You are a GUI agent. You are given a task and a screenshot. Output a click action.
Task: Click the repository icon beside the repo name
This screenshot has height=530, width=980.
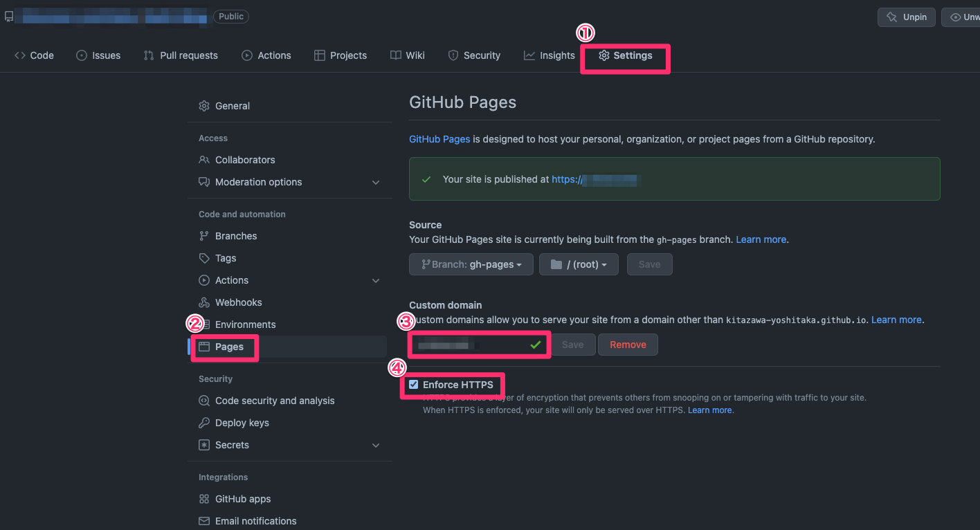tap(8, 17)
